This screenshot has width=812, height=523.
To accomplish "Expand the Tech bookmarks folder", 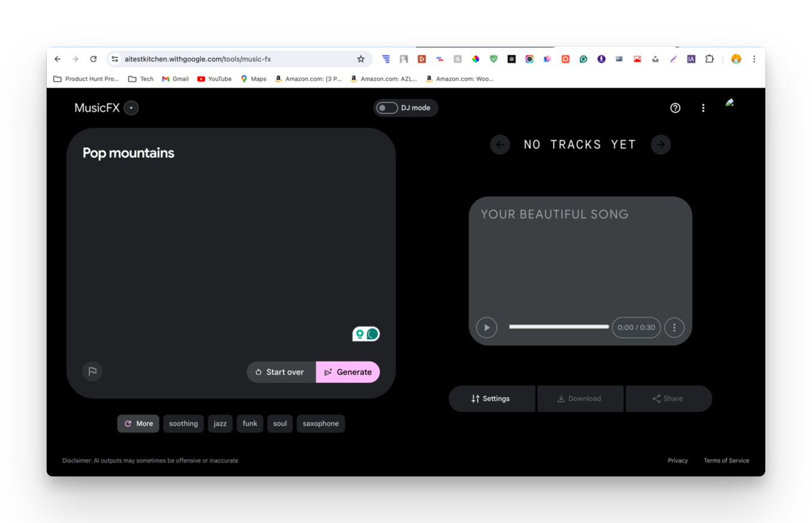I will click(x=140, y=78).
